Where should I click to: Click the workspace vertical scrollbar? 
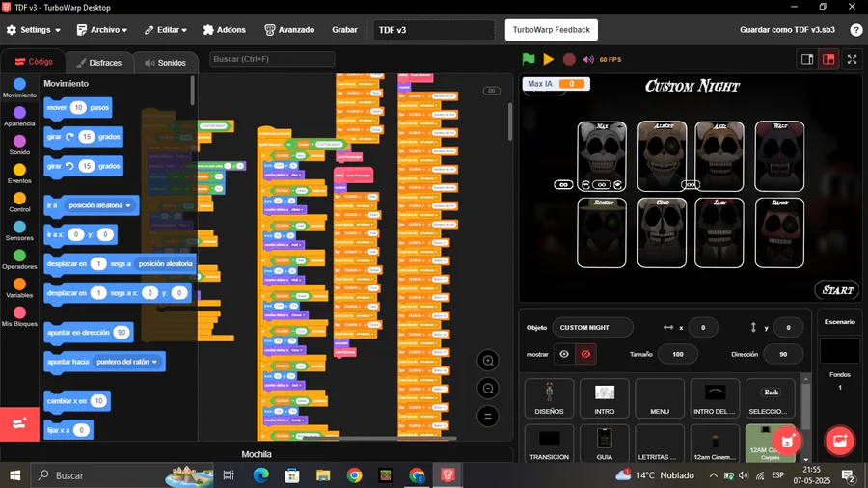pos(510,122)
